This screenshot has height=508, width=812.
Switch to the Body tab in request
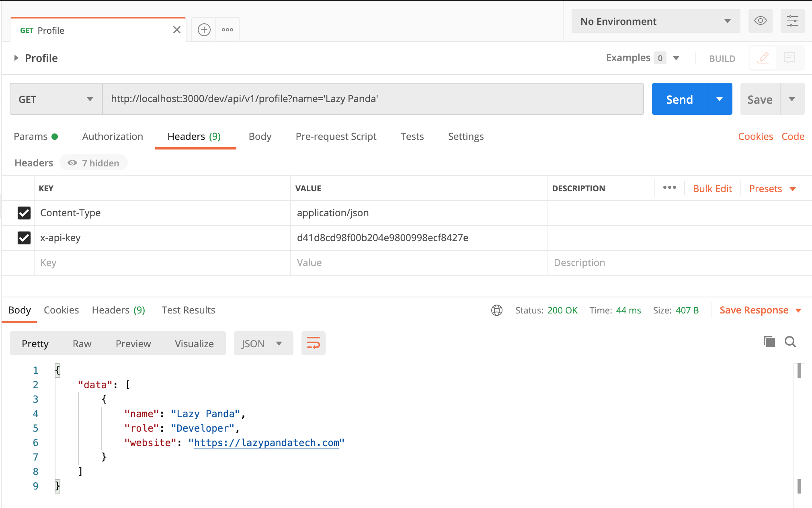click(260, 136)
